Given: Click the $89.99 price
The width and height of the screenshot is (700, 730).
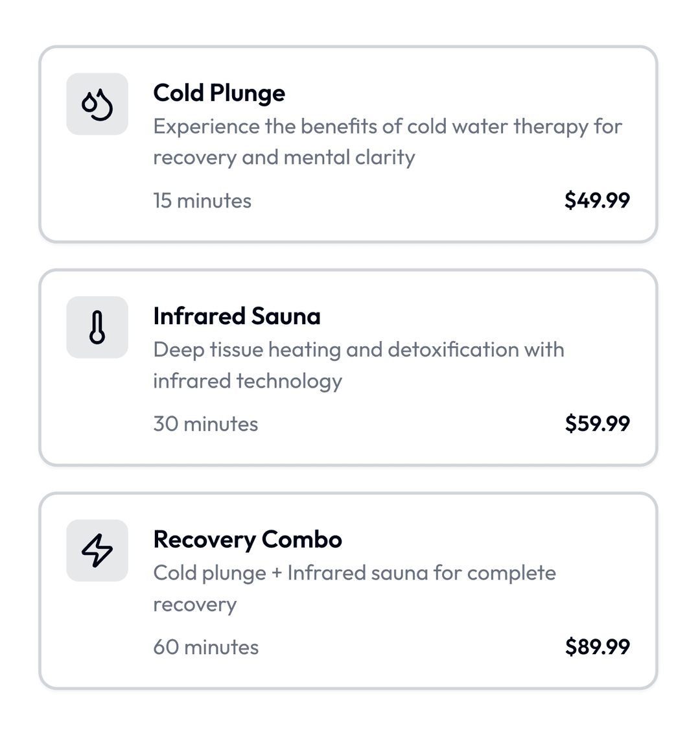Looking at the screenshot, I should coord(597,646).
